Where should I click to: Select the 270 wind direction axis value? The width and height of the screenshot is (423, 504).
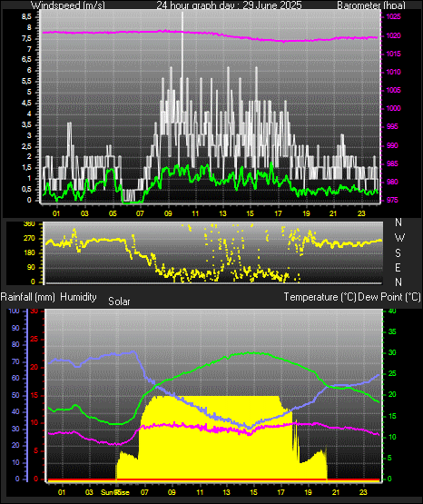coord(29,239)
